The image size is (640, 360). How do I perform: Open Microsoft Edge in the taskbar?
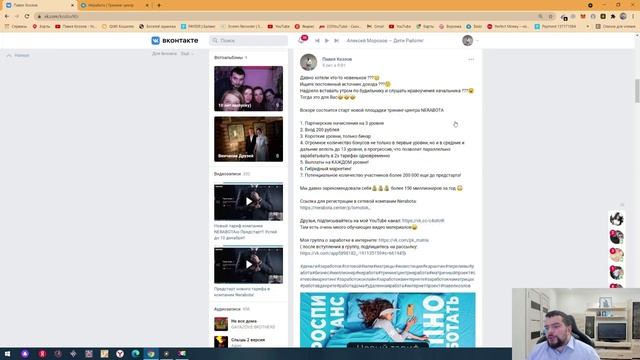pos(136,354)
